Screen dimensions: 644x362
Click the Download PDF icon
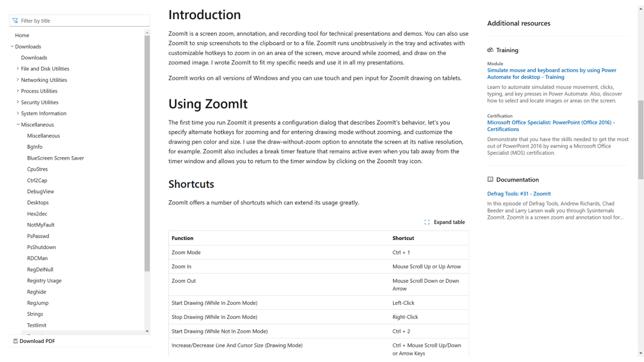[x=15, y=341]
